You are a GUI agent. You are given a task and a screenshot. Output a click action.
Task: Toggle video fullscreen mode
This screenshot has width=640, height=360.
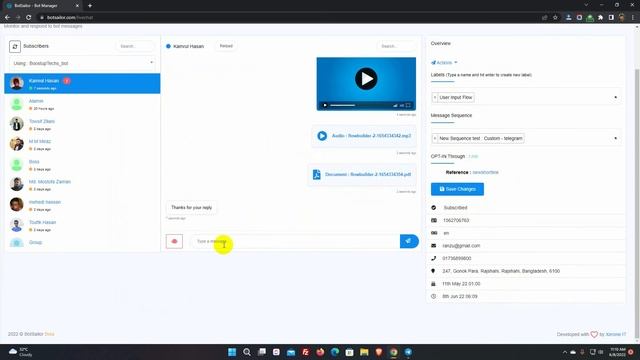tap(408, 105)
